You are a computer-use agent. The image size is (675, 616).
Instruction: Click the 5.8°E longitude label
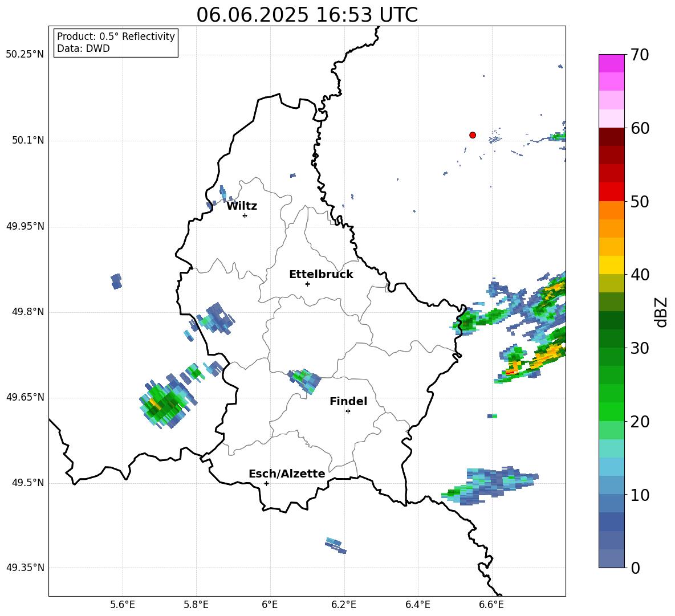[196, 605]
